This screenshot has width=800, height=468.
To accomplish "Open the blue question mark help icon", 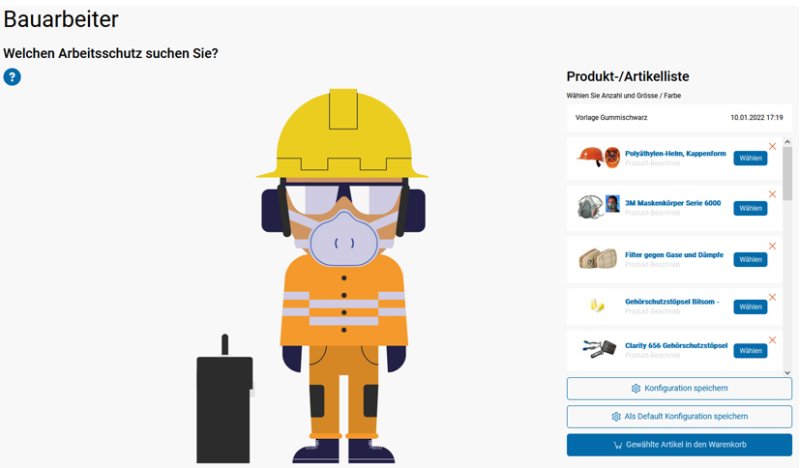I will (12, 77).
